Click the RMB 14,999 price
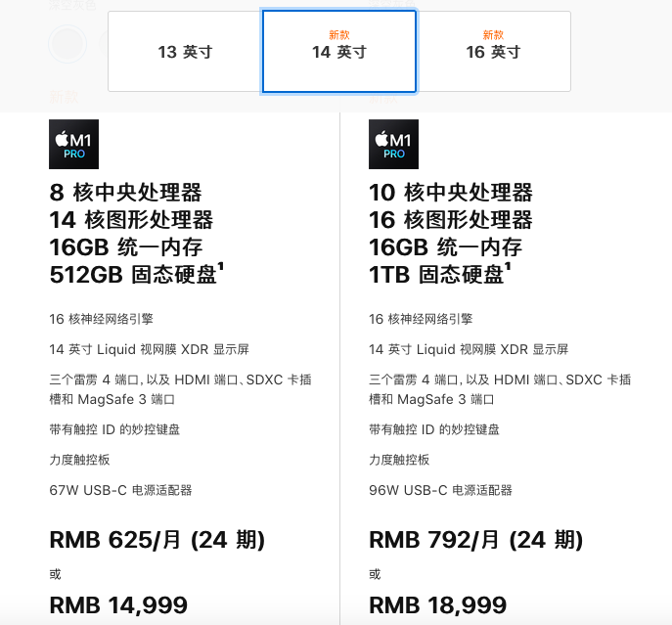This screenshot has width=672, height=625. pyautogui.click(x=118, y=605)
